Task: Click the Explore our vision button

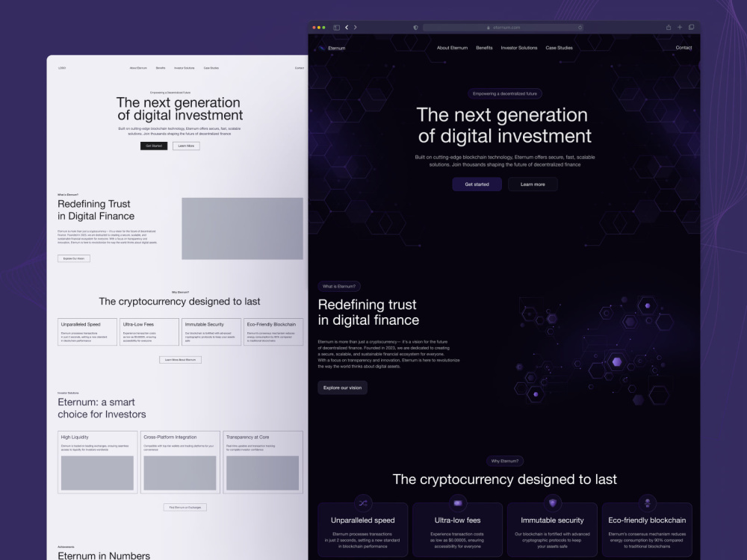Action: coord(343,388)
